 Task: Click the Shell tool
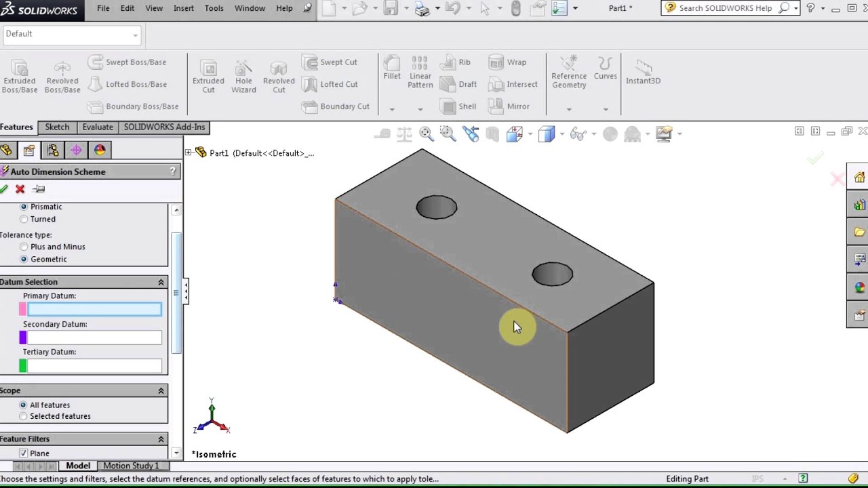pyautogui.click(x=458, y=106)
